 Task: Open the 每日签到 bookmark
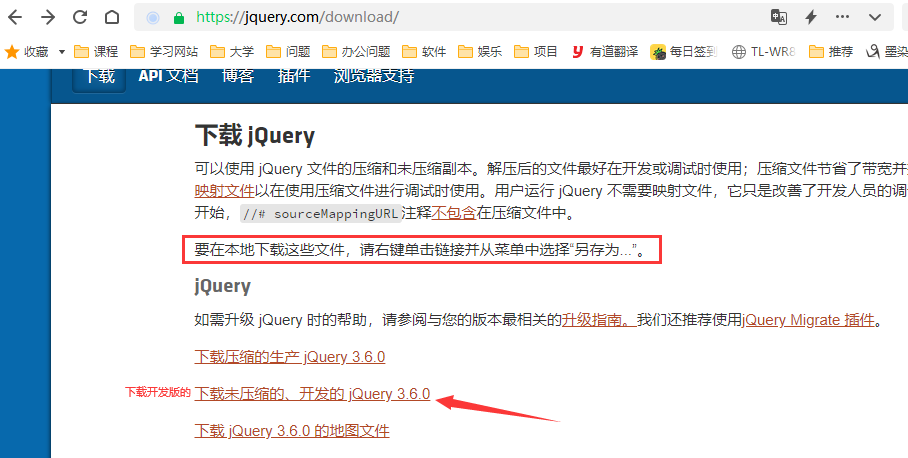pyautogui.click(x=684, y=52)
